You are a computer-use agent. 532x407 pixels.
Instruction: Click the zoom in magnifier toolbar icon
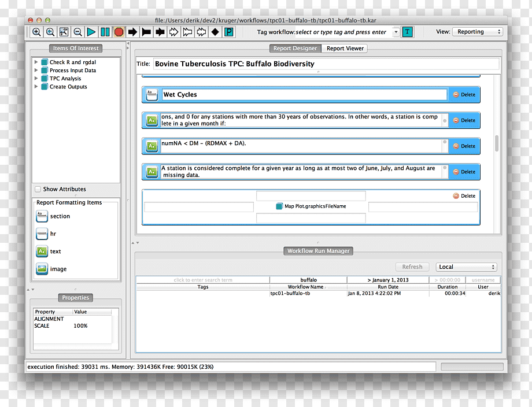36,32
